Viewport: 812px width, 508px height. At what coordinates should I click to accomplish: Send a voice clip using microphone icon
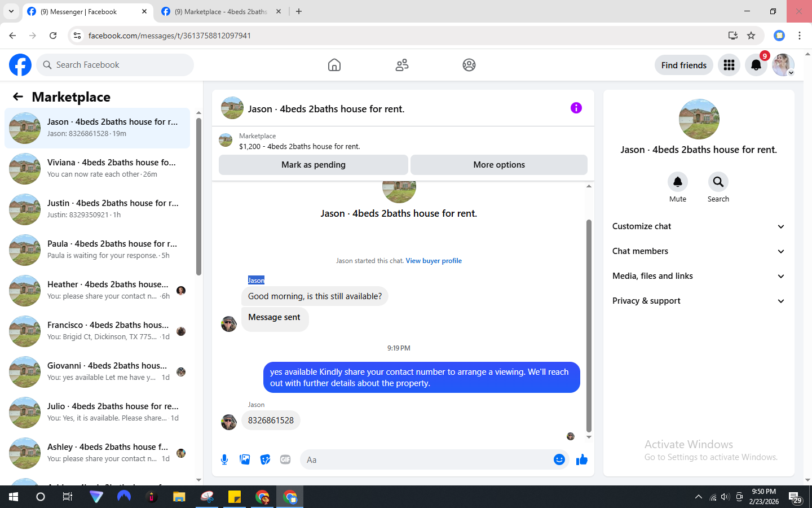(x=224, y=459)
